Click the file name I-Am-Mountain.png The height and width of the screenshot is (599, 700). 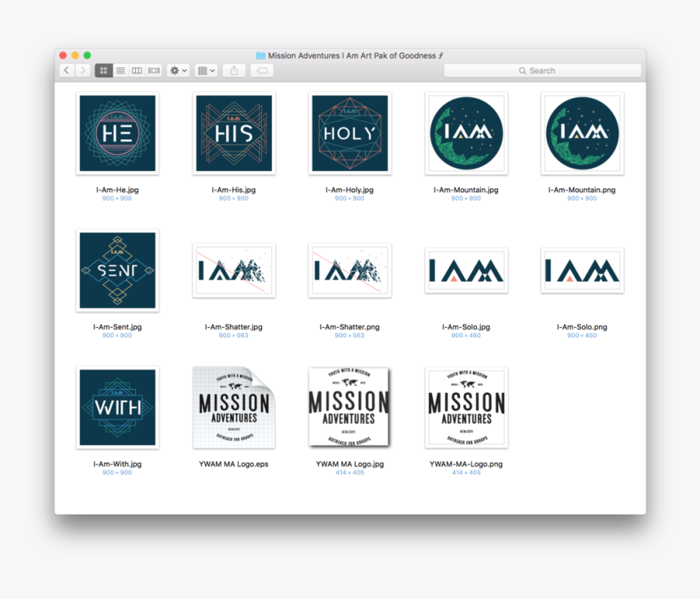click(582, 190)
